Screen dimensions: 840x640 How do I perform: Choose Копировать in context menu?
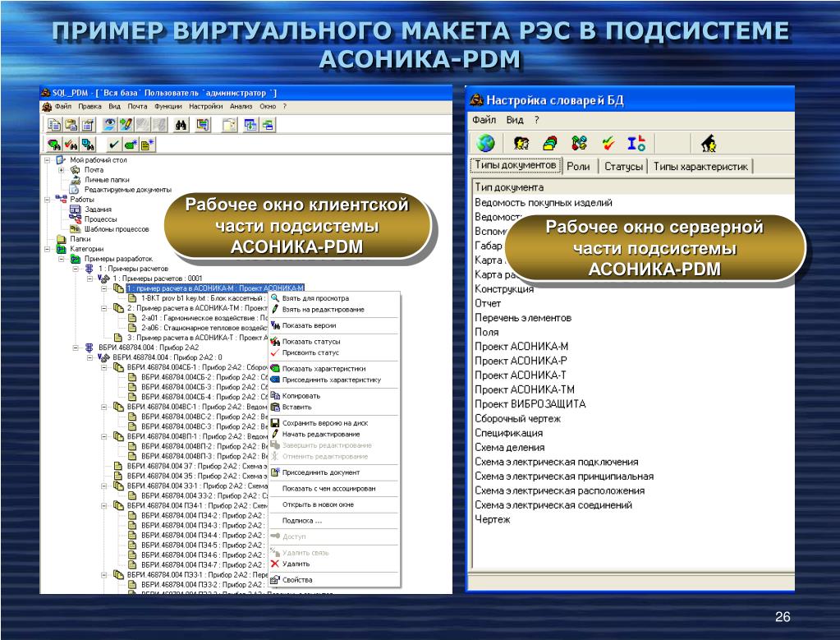pyautogui.click(x=301, y=395)
